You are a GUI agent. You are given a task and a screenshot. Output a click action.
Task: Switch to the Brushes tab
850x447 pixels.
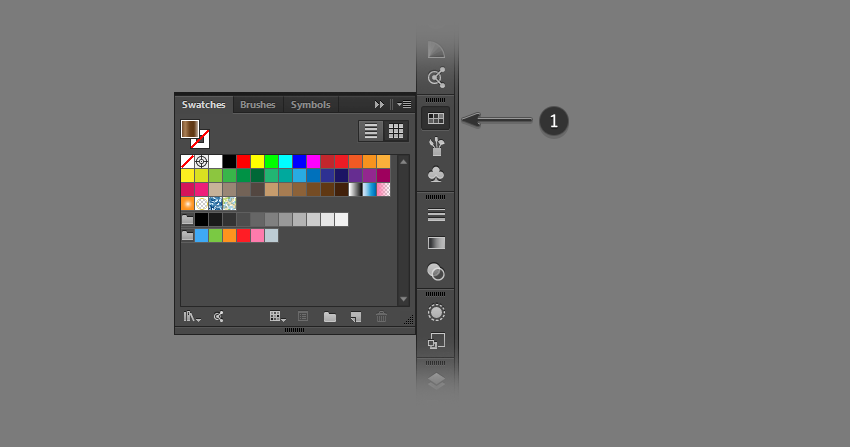(x=257, y=104)
